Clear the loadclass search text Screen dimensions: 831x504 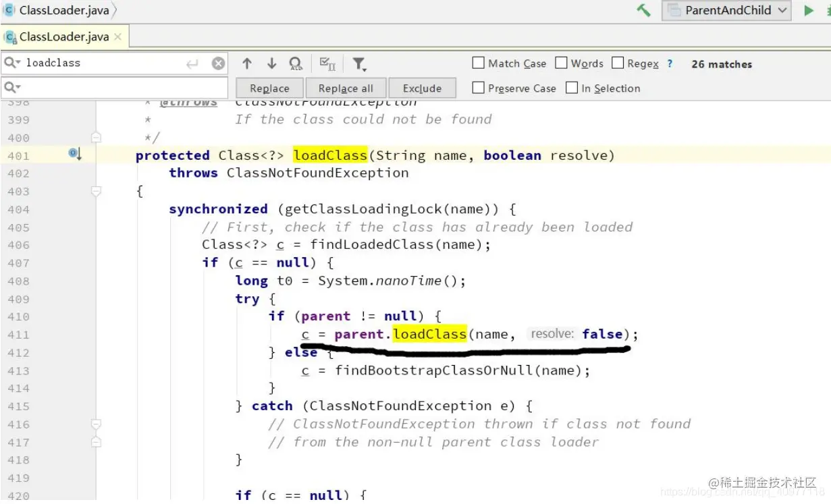(218, 63)
